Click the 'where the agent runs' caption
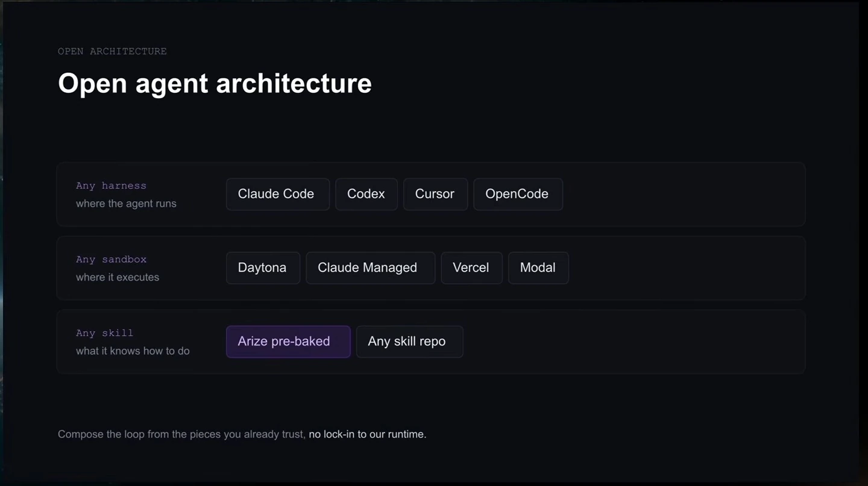This screenshot has width=868, height=486. (x=126, y=204)
